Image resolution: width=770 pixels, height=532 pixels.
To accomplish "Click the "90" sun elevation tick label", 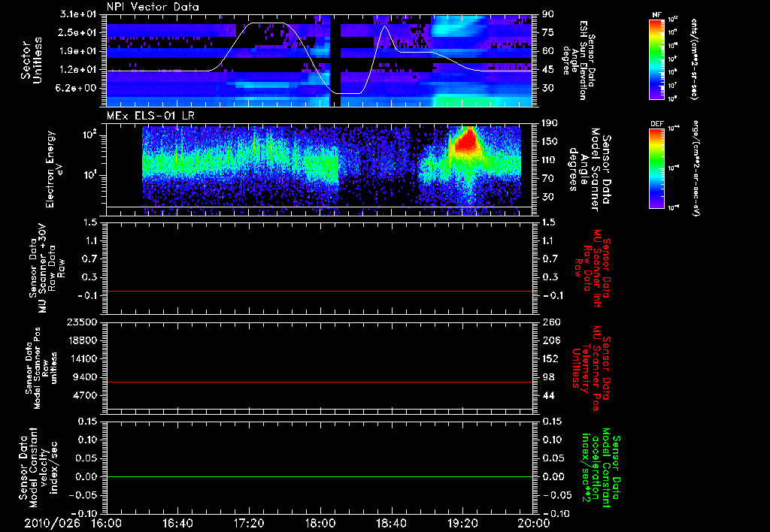I will pyautogui.click(x=548, y=14).
